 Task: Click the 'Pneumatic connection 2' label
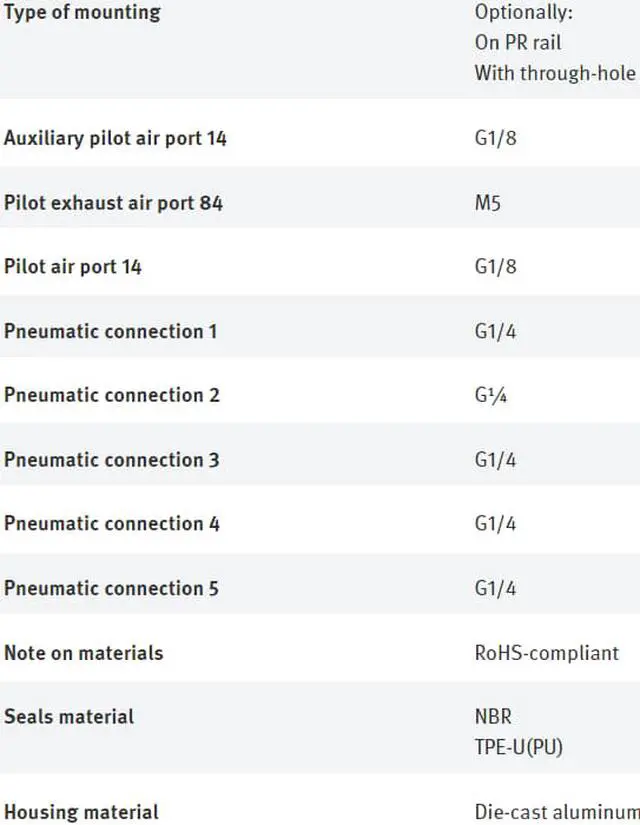click(111, 395)
